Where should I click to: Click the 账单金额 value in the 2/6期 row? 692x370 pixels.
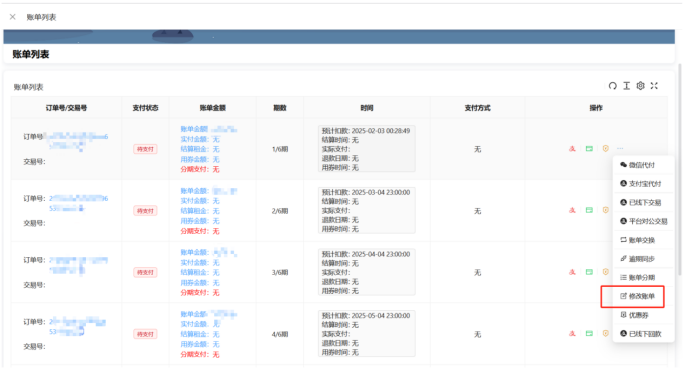click(x=225, y=191)
